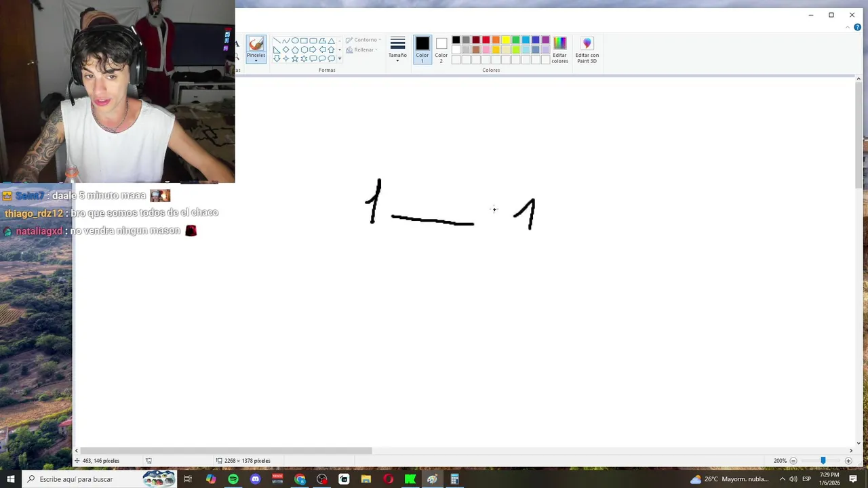Pick the orange palette swatch
Screen dimensions: 868x488
[x=496, y=40]
